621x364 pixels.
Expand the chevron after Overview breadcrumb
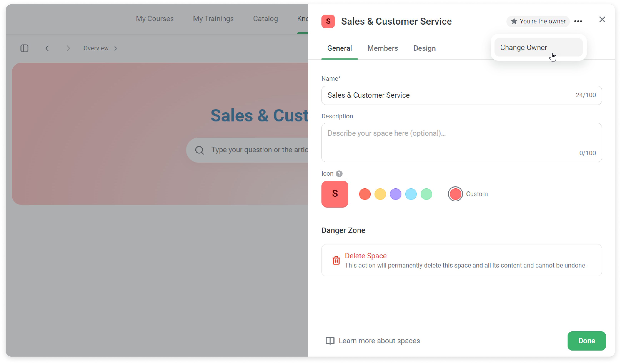[x=116, y=48]
